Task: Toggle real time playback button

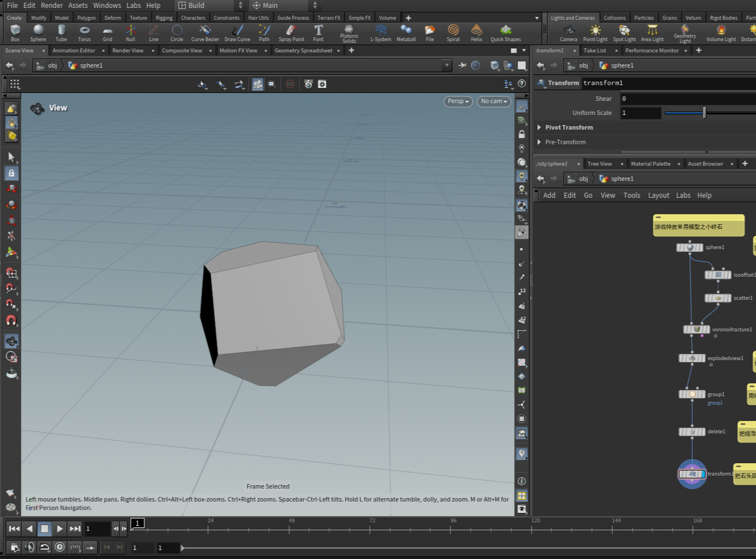Action: 60,547
